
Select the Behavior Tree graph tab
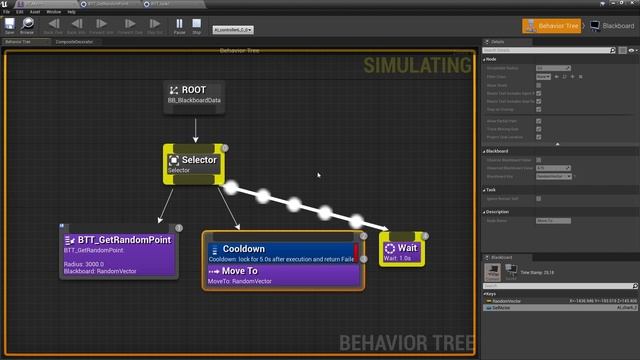click(26, 42)
